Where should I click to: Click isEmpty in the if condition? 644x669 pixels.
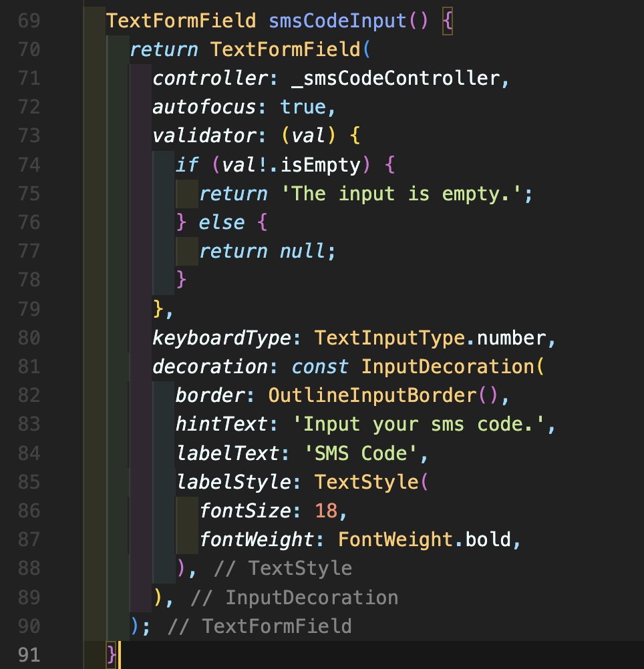click(321, 165)
